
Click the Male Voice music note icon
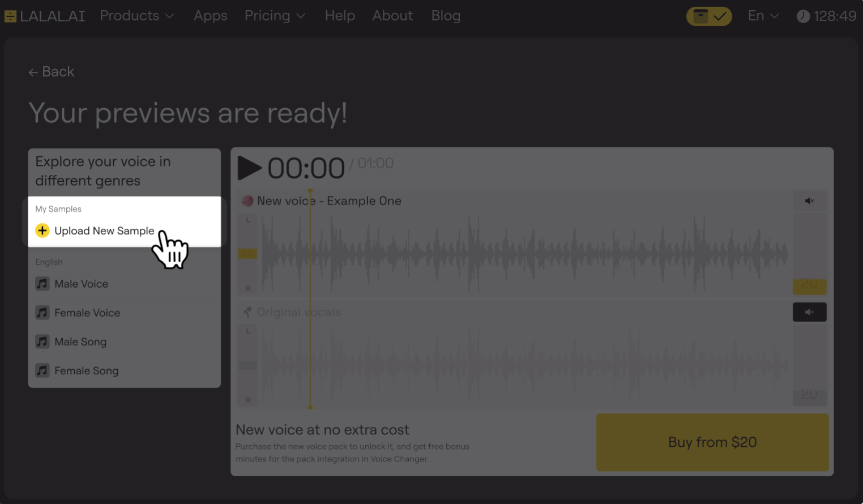42,284
